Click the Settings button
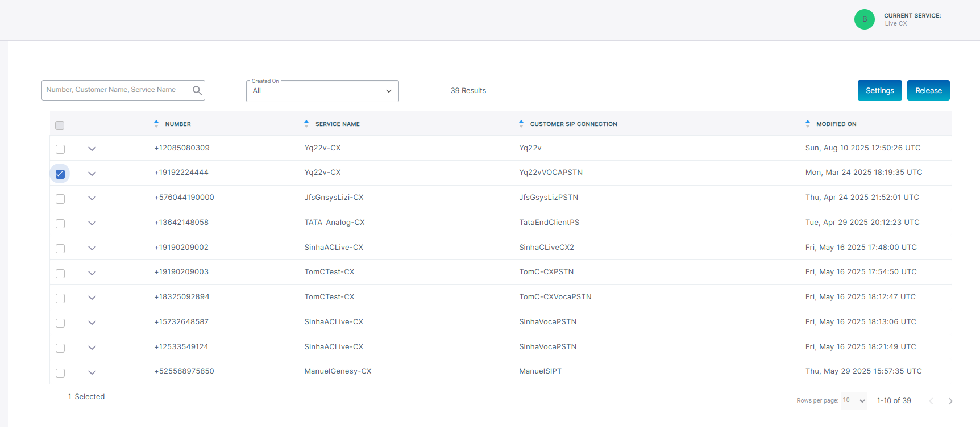The image size is (980, 427). pyautogui.click(x=879, y=90)
